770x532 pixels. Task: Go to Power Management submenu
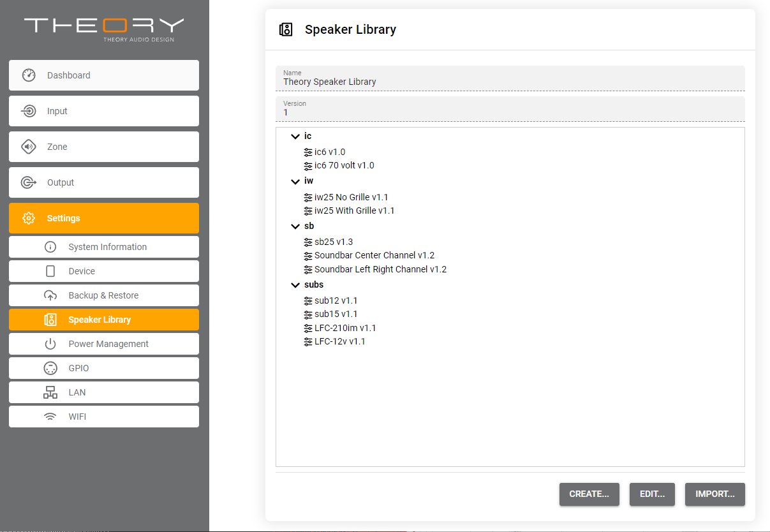pos(104,344)
